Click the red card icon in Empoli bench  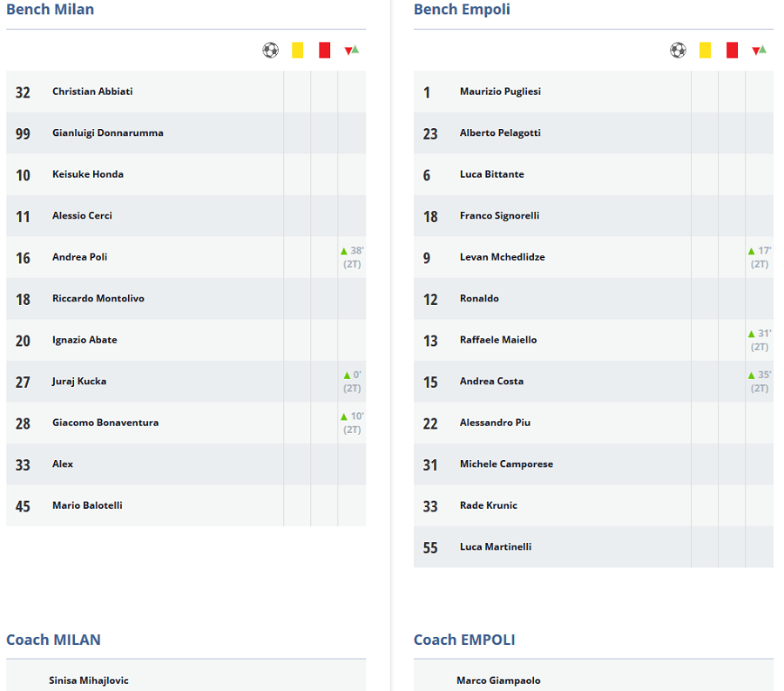point(732,50)
